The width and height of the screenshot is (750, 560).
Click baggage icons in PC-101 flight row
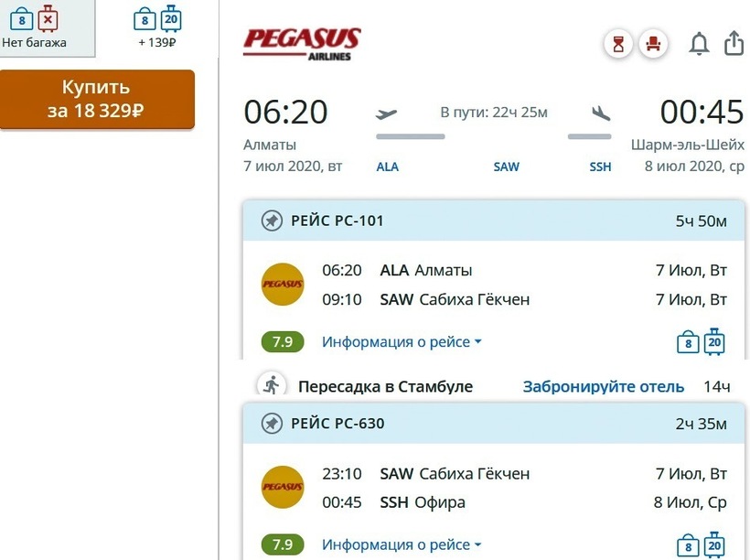tap(701, 341)
